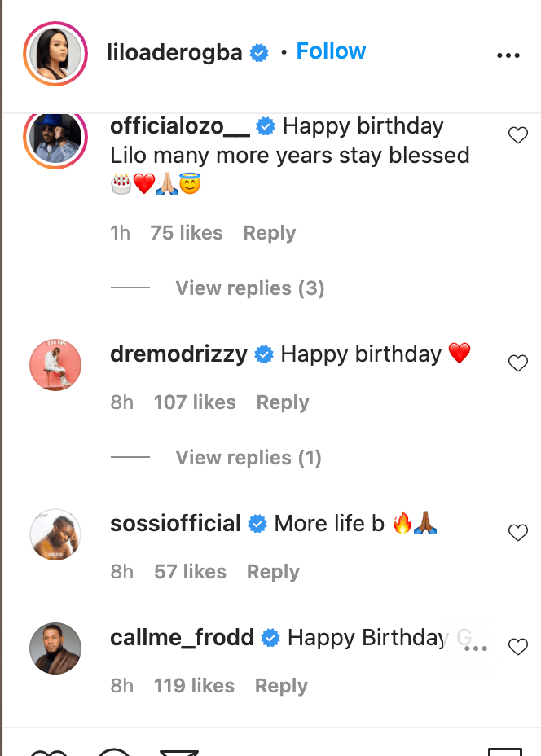This screenshot has width=541, height=756.
Task: Heart callme_frodd's Happy Birthday comment
Action: (518, 647)
